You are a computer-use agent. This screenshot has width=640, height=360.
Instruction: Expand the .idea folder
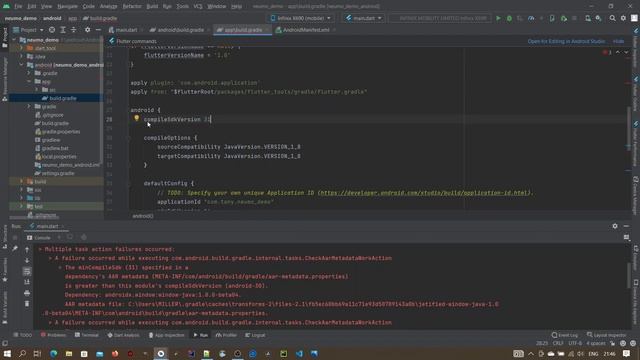[21, 56]
